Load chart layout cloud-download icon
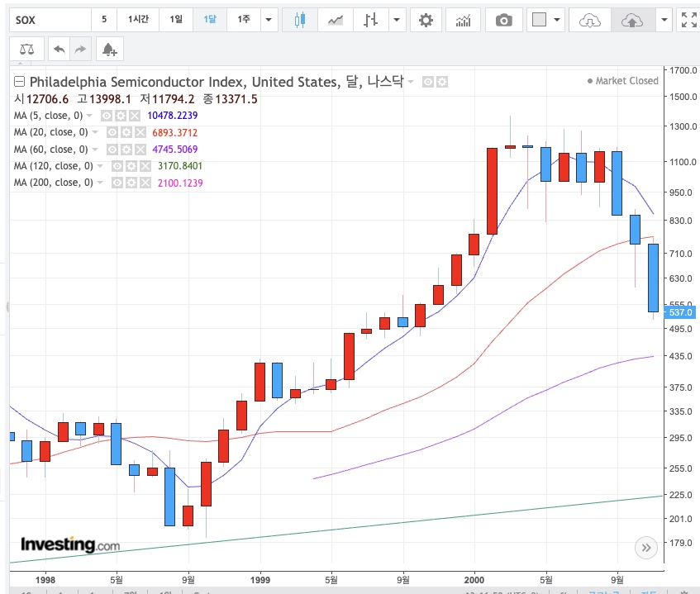This screenshot has width=700, height=594. click(x=590, y=20)
